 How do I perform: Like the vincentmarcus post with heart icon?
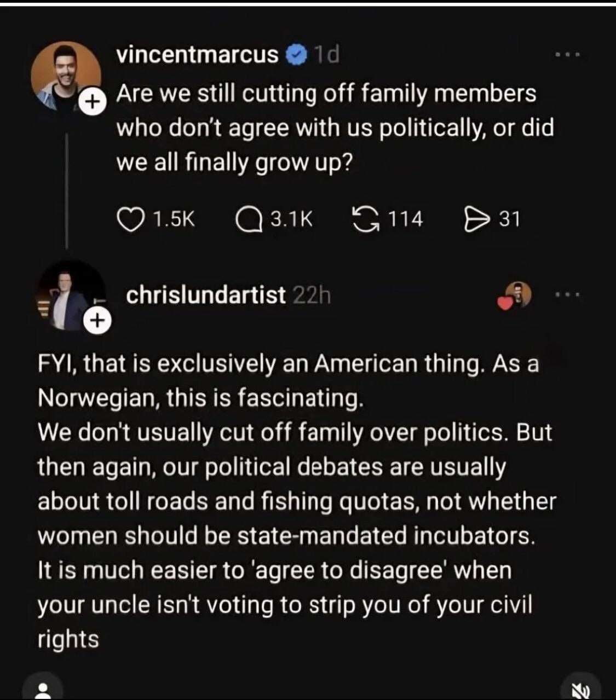coord(129,219)
